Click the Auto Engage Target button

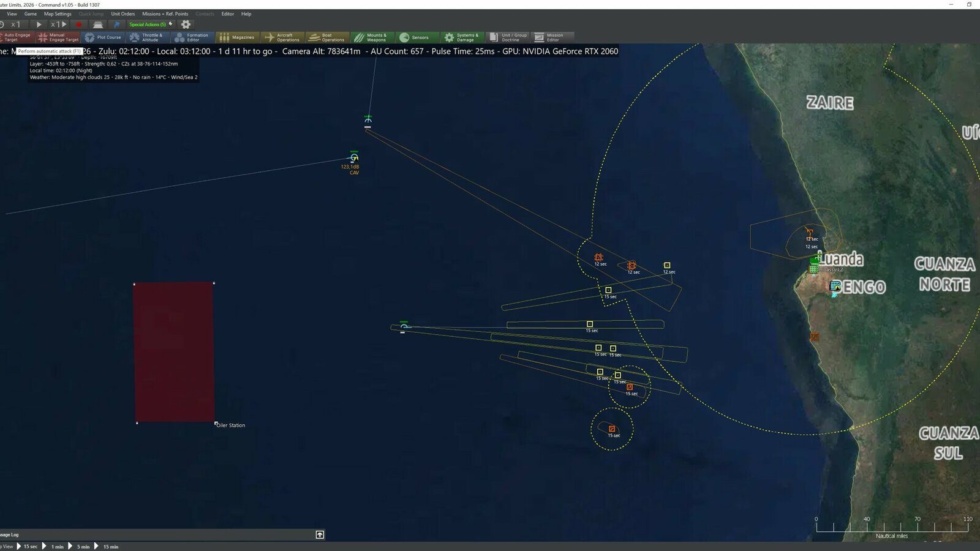pos(16,37)
